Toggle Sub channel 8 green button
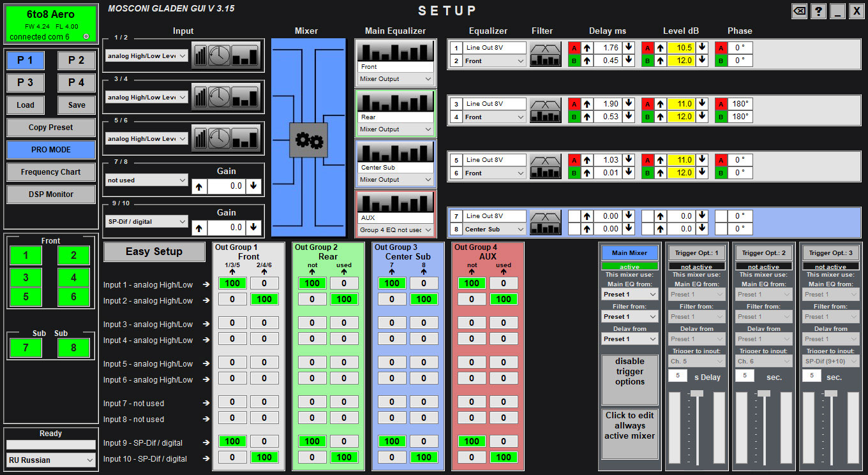Screen dimensions: 868x475 [x=73, y=347]
